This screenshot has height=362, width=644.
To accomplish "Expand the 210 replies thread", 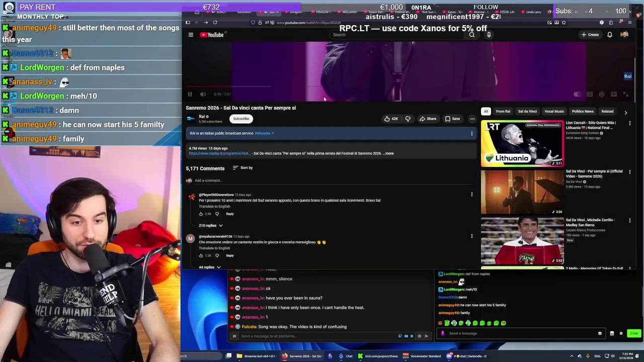I will pos(211,225).
